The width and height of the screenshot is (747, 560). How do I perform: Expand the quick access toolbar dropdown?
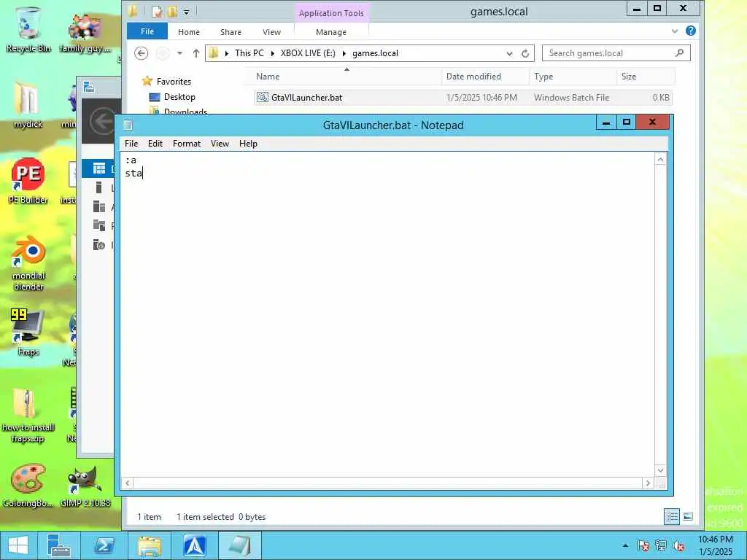(186, 12)
